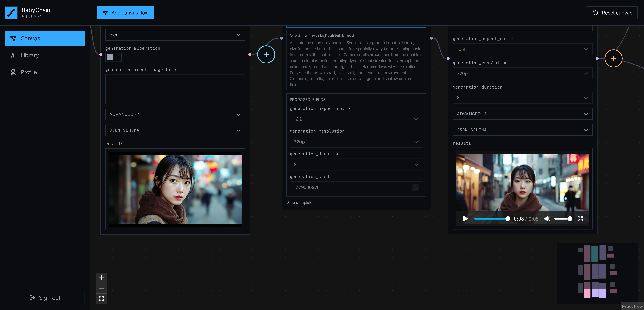Open video node generation_aspect_ratio dropdown
The width and height of the screenshot is (644, 310).
coord(523,49)
